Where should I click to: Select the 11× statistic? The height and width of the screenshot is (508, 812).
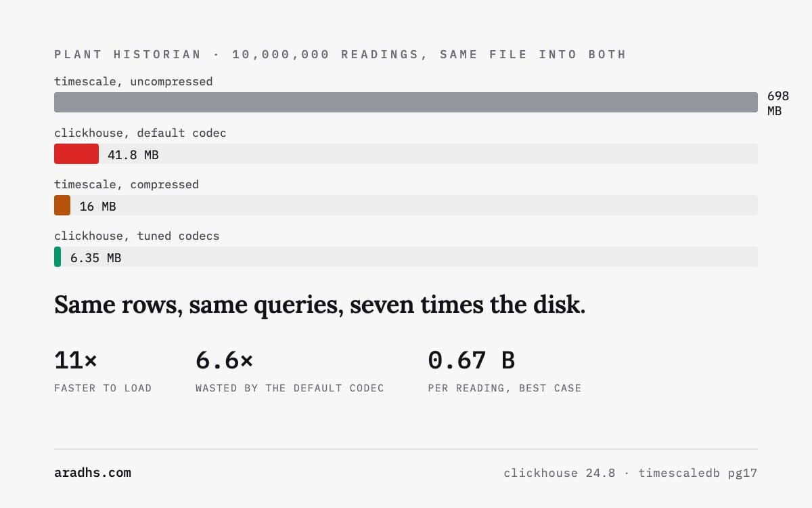[76, 360]
